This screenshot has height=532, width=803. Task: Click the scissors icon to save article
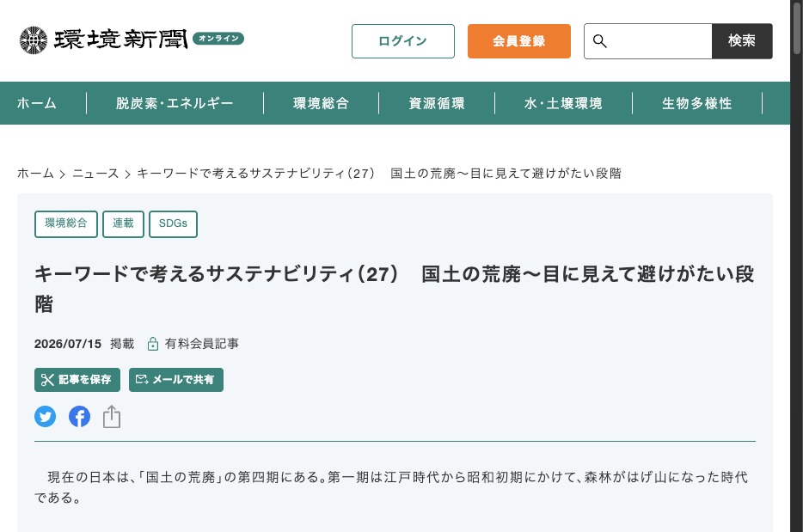(x=47, y=380)
